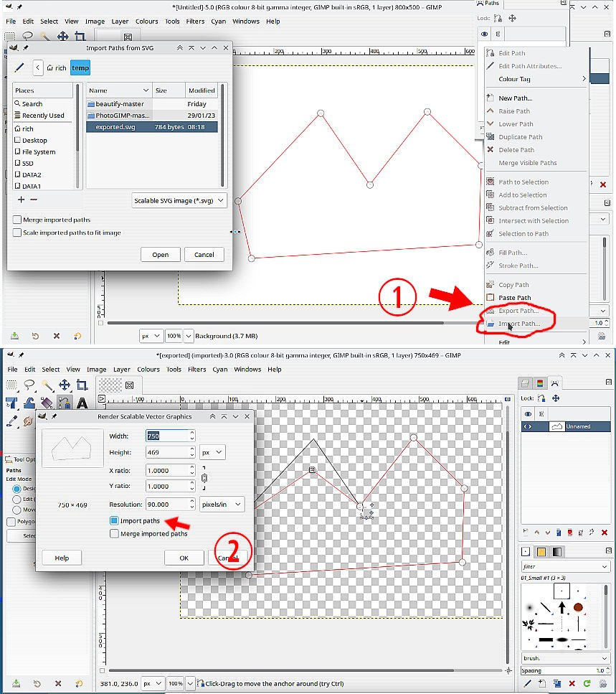Select Rectangle Select tool in lower toolbox
The height and width of the screenshot is (694, 616).
(x=12, y=385)
